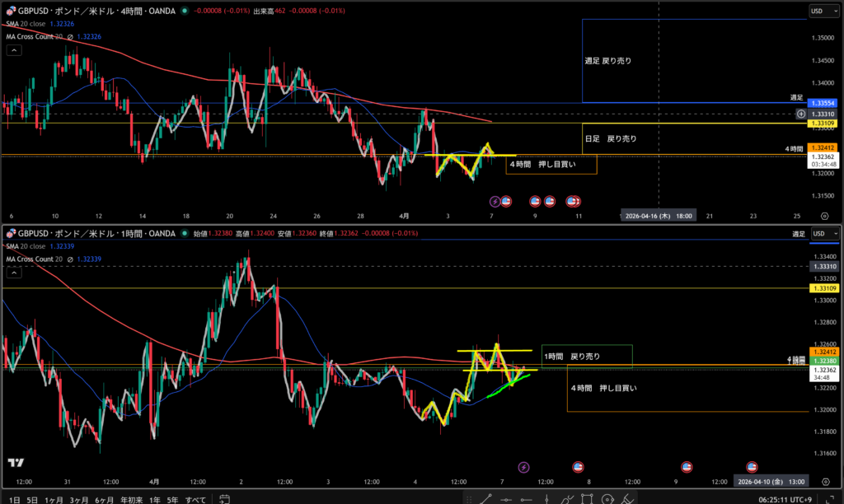Click the plus icon on the price axis
Screen dimensions: 844x504
(x=801, y=114)
